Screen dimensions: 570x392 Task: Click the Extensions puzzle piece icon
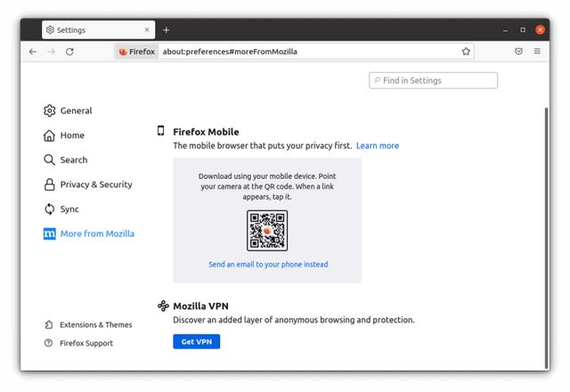[x=49, y=324]
